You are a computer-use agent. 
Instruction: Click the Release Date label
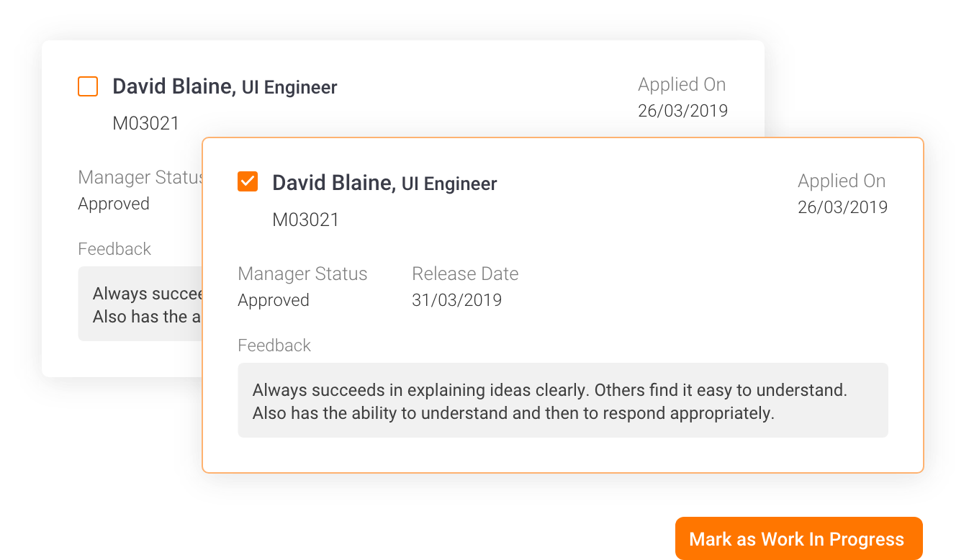pyautogui.click(x=465, y=274)
